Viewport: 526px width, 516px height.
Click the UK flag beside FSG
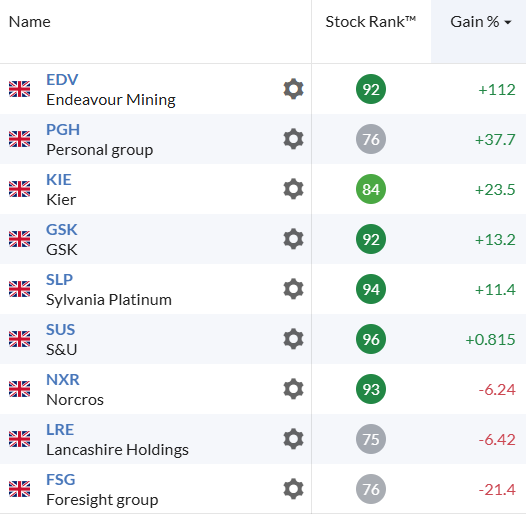coord(19,489)
